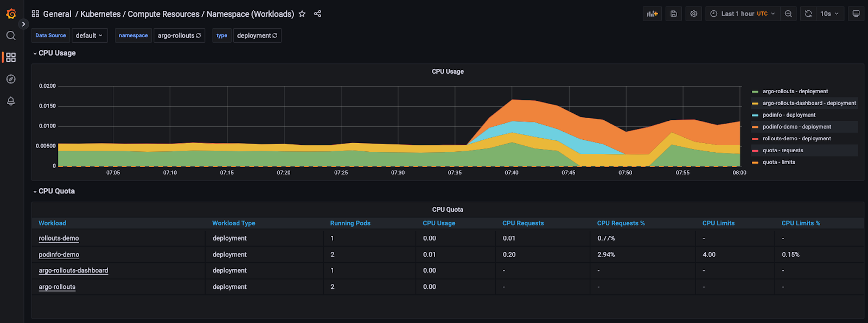This screenshot has width=868, height=323.
Task: Mark dashboard as favorite with star
Action: pyautogui.click(x=302, y=14)
